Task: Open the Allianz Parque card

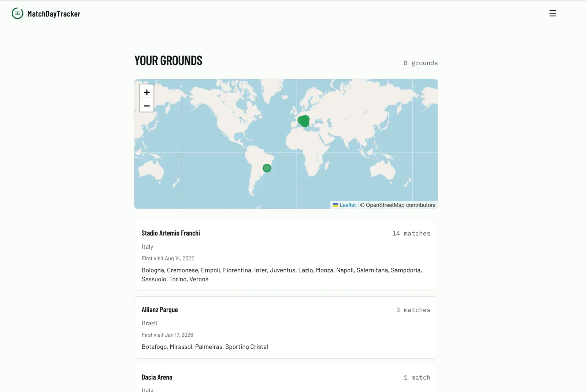Action: tap(286, 328)
